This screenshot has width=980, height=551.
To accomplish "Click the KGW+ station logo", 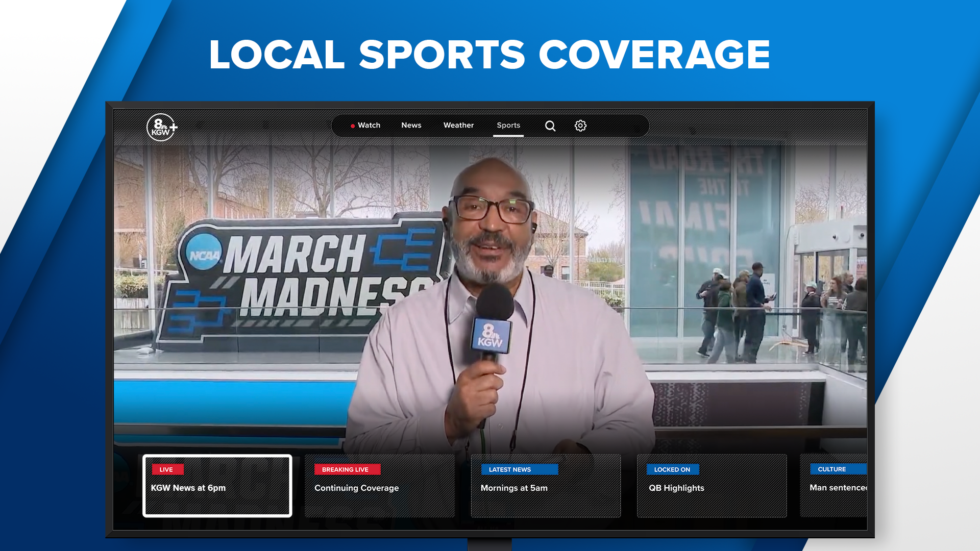I will click(x=161, y=127).
